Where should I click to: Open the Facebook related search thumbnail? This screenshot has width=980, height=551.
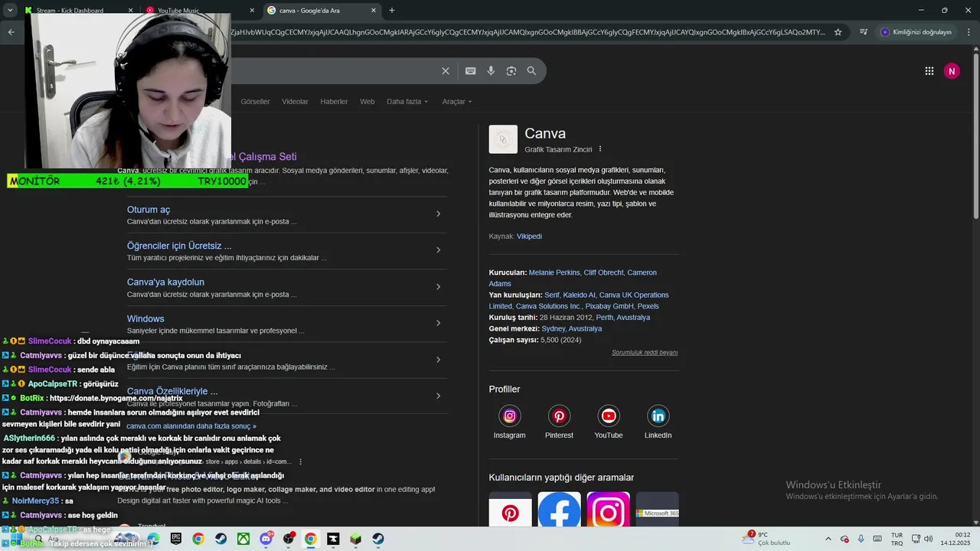tap(560, 510)
